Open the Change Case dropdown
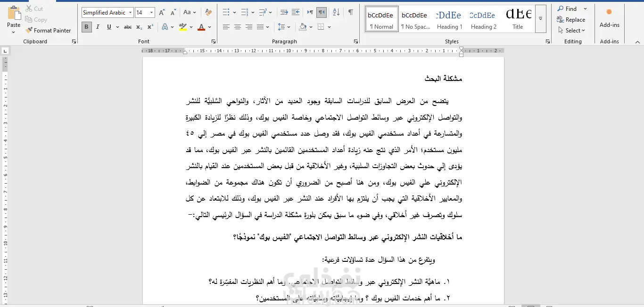This screenshot has width=644, height=307. tap(190, 13)
